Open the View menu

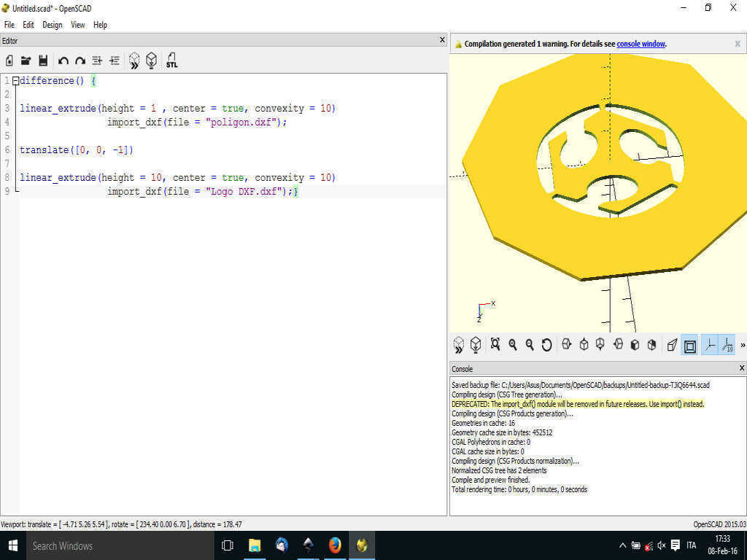(77, 25)
